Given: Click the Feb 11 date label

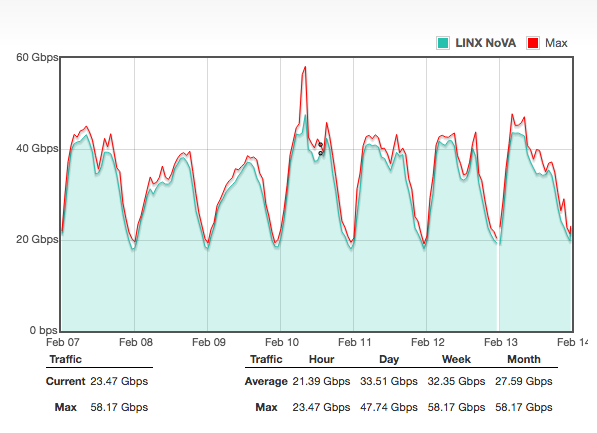Looking at the screenshot, I should [x=354, y=342].
